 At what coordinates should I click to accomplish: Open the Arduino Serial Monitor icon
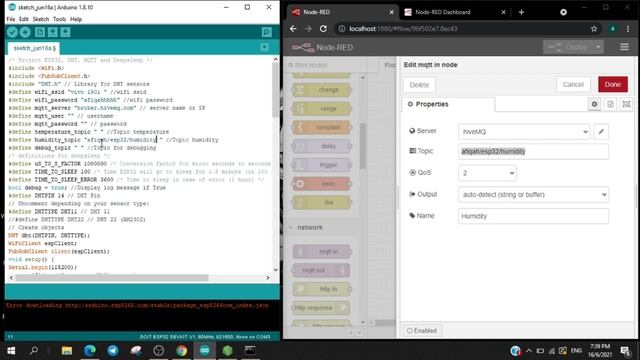coord(267,32)
